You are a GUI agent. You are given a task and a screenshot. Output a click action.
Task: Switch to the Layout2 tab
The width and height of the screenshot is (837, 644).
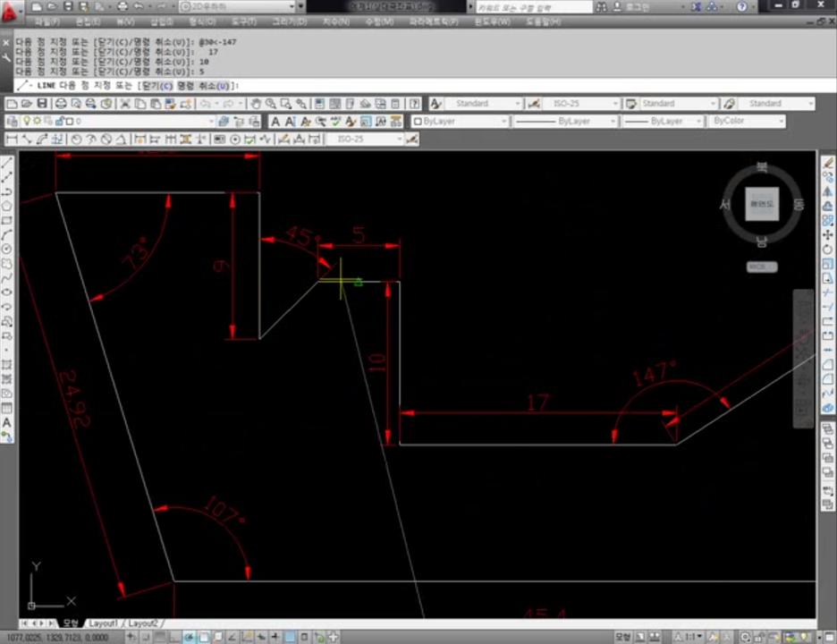tap(143, 623)
